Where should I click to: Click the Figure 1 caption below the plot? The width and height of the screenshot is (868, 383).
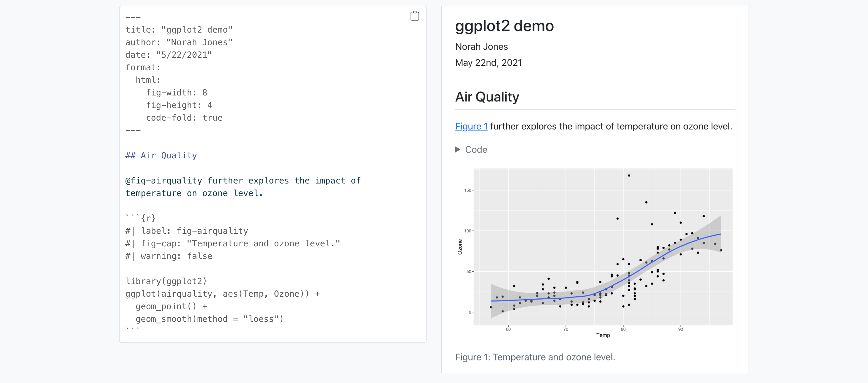[x=535, y=357]
